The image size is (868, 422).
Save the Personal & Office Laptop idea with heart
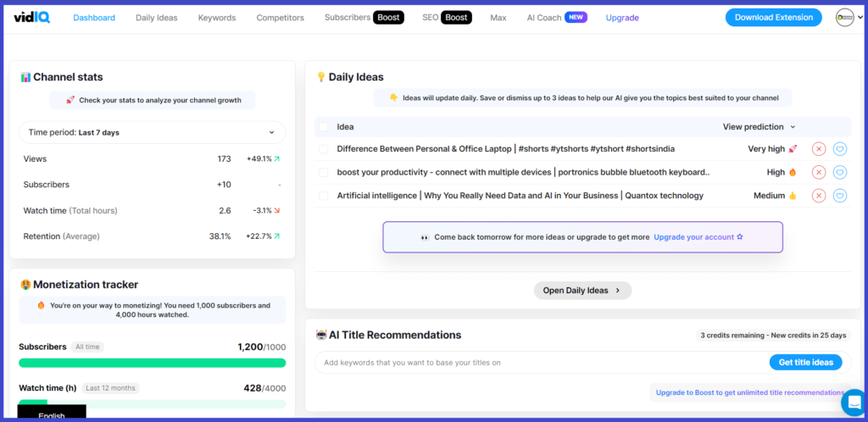click(840, 149)
